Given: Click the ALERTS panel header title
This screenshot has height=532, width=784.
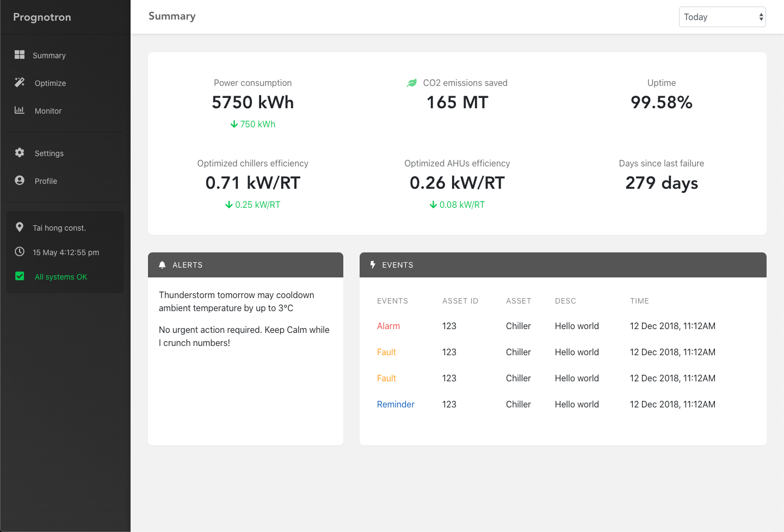Looking at the screenshot, I should [x=188, y=265].
